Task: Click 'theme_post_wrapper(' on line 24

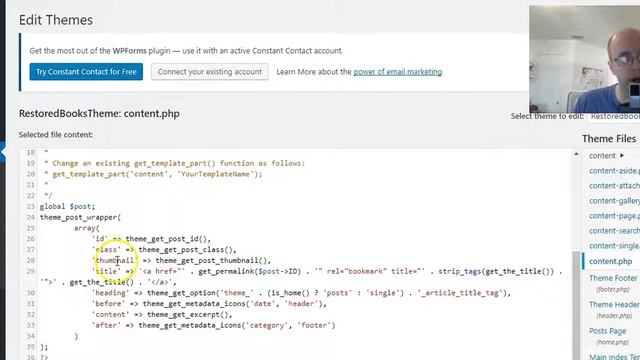Action: [80, 218]
